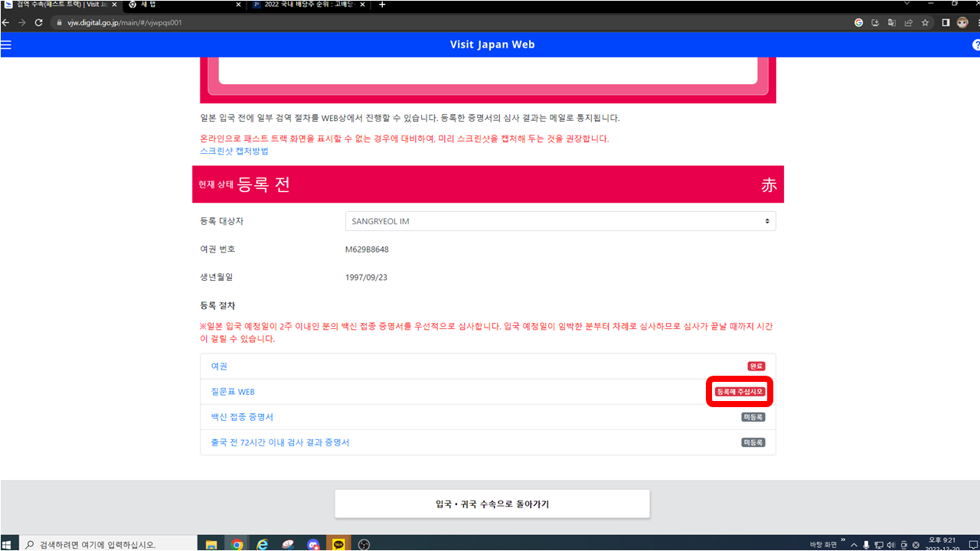
Task: Switch to the 새 탭 tab
Action: 184,5
